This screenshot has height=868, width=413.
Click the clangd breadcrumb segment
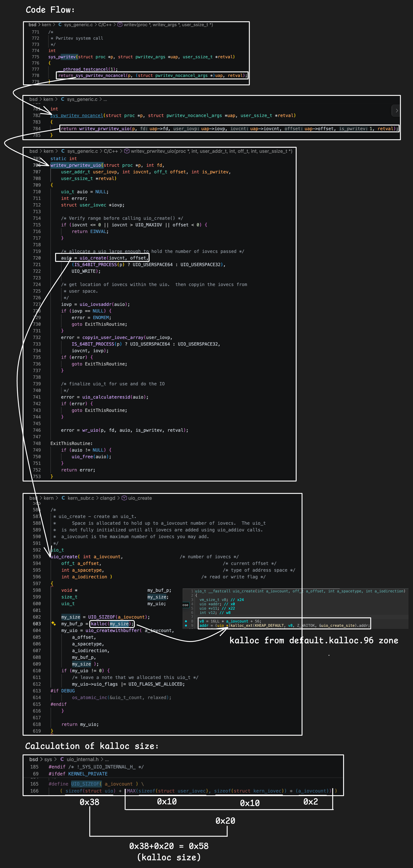pos(107,498)
